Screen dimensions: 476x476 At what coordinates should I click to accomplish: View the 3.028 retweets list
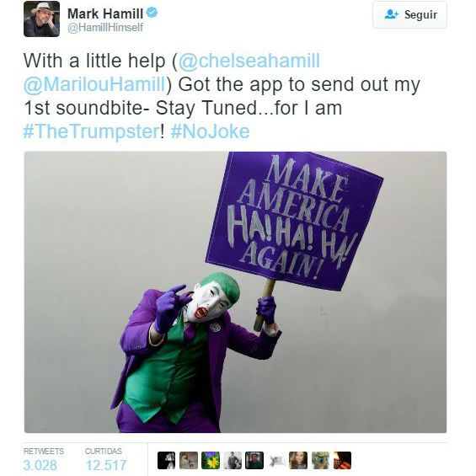(44, 460)
